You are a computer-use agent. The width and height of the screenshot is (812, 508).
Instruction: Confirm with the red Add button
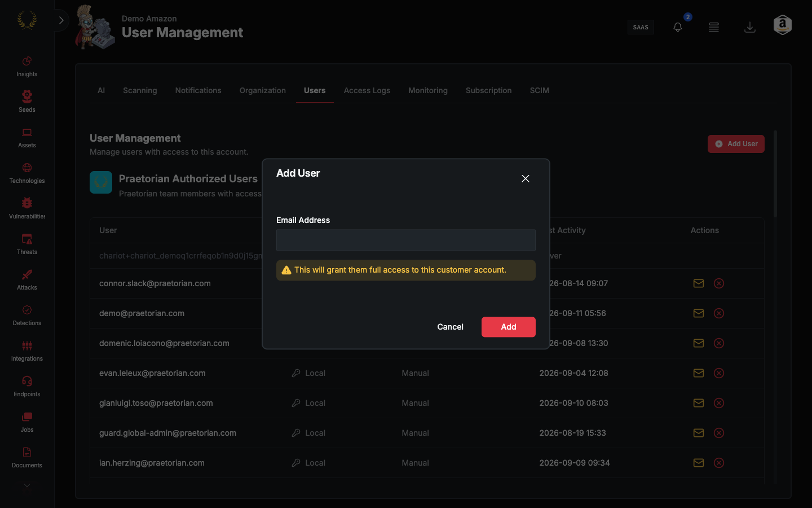point(509,327)
